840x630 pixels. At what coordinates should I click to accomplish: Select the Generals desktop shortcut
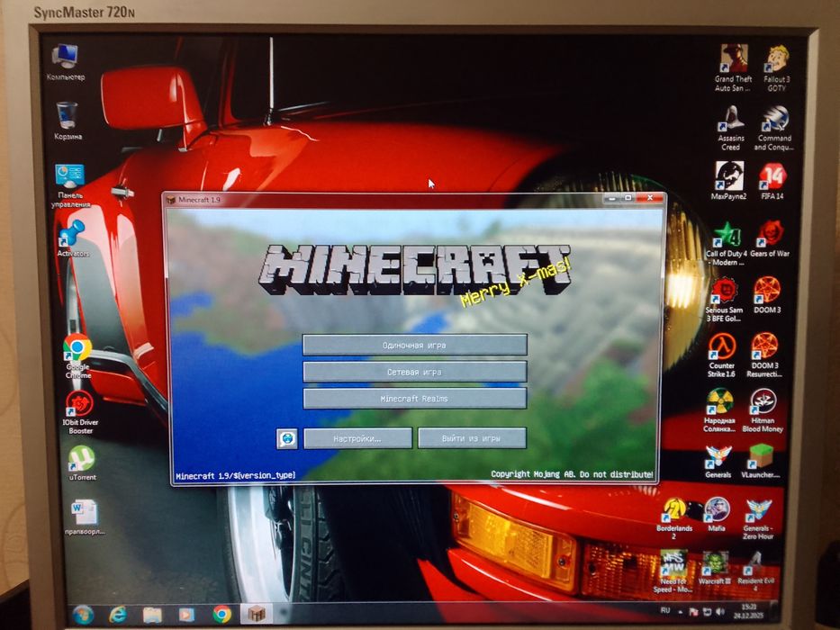(x=718, y=462)
